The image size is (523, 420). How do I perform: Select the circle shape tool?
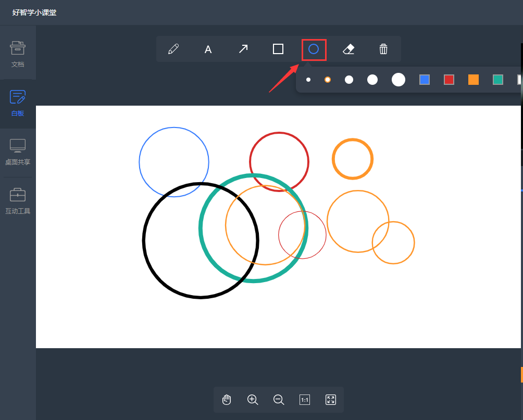click(314, 49)
